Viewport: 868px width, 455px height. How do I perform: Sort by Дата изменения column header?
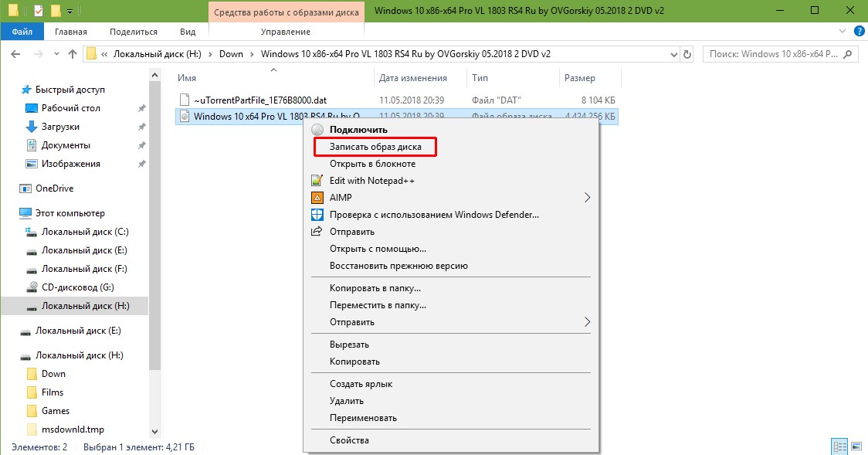413,78
